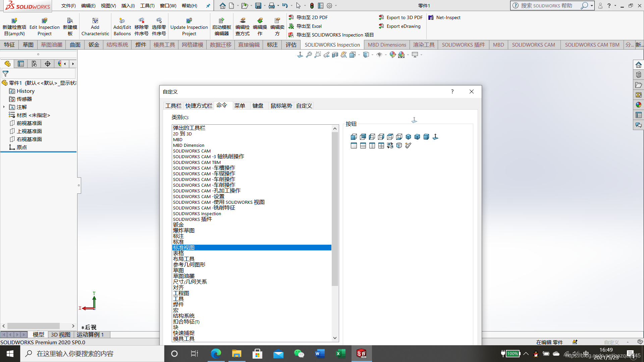Click Zoom to Fit in view toolbar

(x=309, y=55)
